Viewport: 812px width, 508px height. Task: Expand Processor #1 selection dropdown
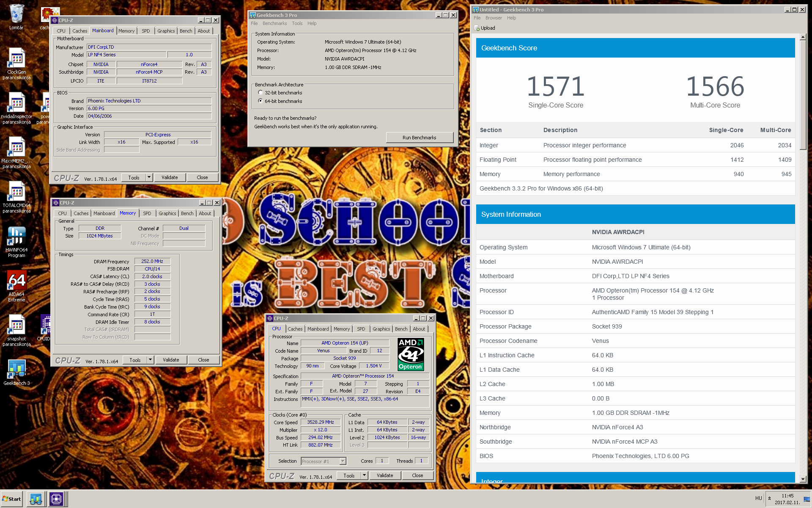[343, 461]
